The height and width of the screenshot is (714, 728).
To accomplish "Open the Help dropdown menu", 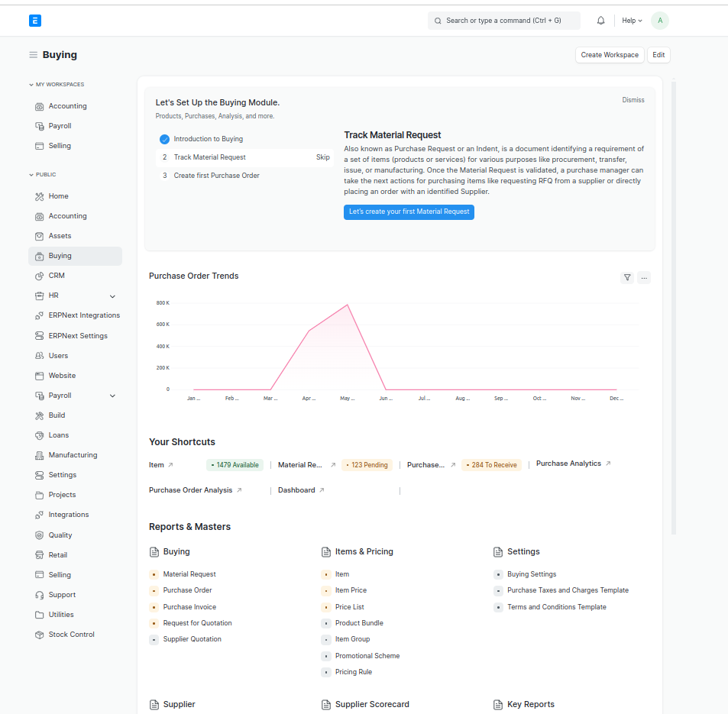I will [x=632, y=21].
